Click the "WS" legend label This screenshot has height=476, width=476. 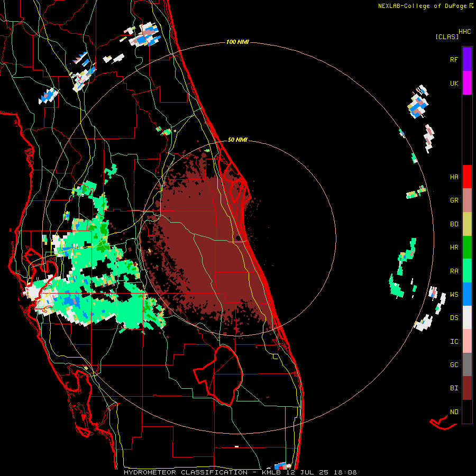[x=454, y=295]
